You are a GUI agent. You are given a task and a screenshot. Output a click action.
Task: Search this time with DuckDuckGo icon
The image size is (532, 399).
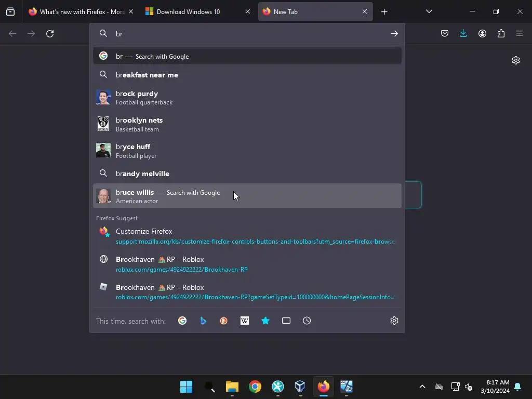coord(223,321)
